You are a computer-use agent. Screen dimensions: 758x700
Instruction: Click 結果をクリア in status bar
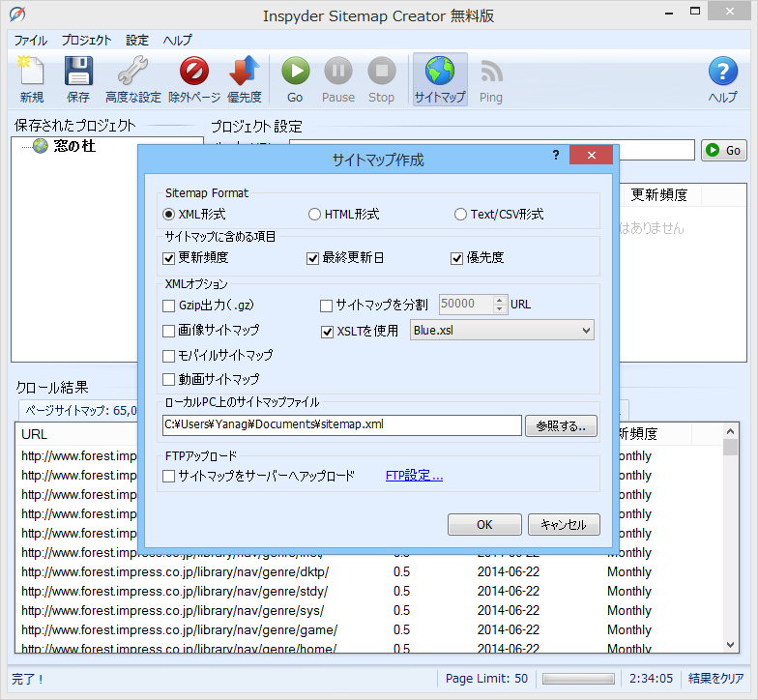(715, 679)
